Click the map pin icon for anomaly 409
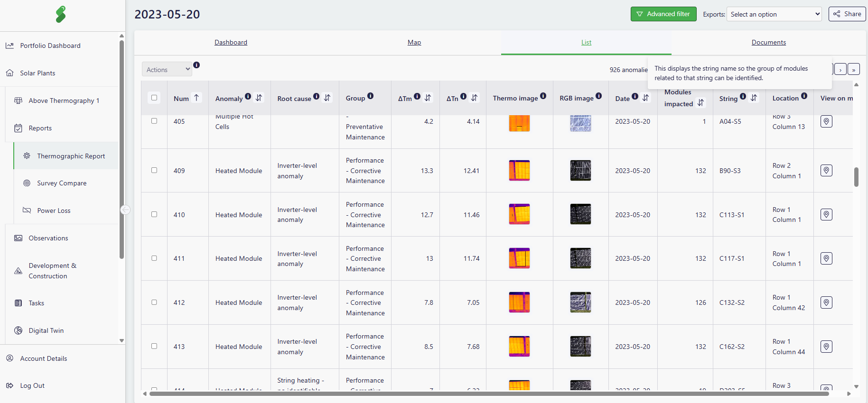 point(826,171)
